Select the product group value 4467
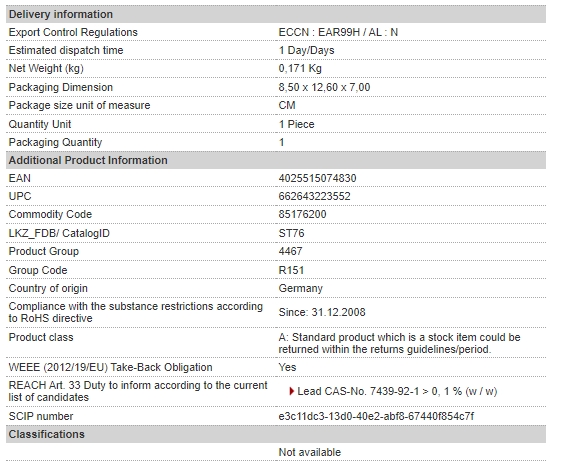 290,251
